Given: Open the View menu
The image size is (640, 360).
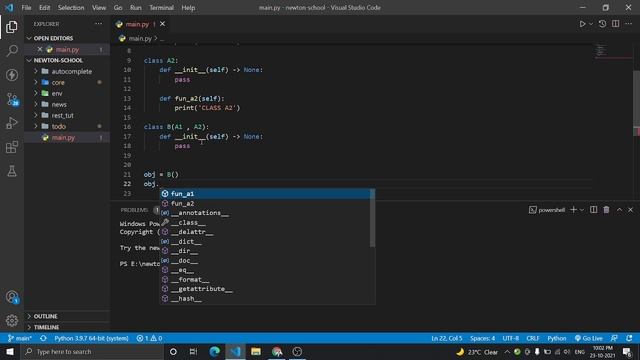Looking at the screenshot, I should click(99, 8).
